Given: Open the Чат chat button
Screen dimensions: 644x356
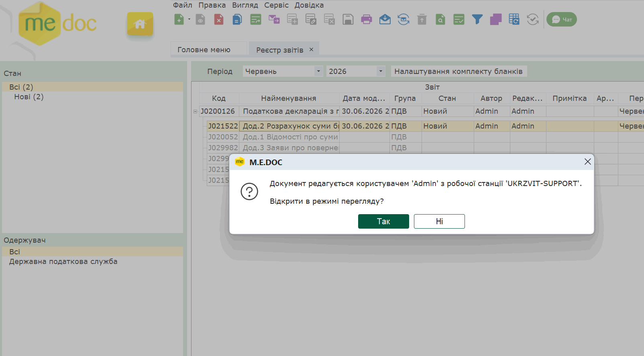Looking at the screenshot, I should click(562, 19).
